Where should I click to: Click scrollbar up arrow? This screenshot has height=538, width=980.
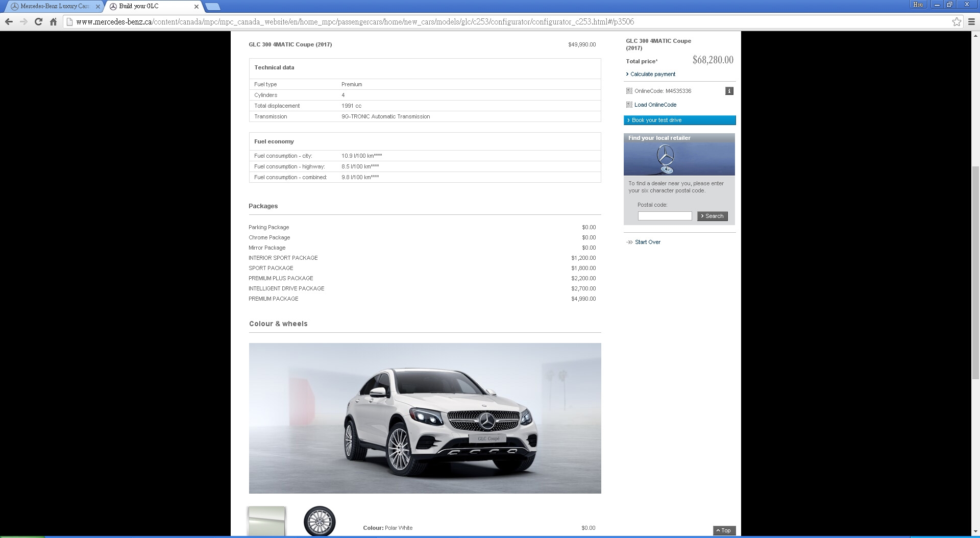[x=975, y=36]
